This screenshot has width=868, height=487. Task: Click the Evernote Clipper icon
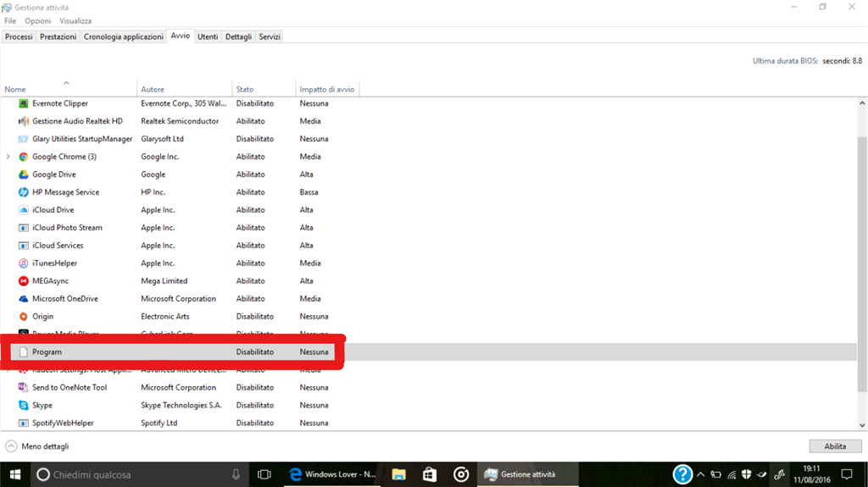tap(23, 103)
